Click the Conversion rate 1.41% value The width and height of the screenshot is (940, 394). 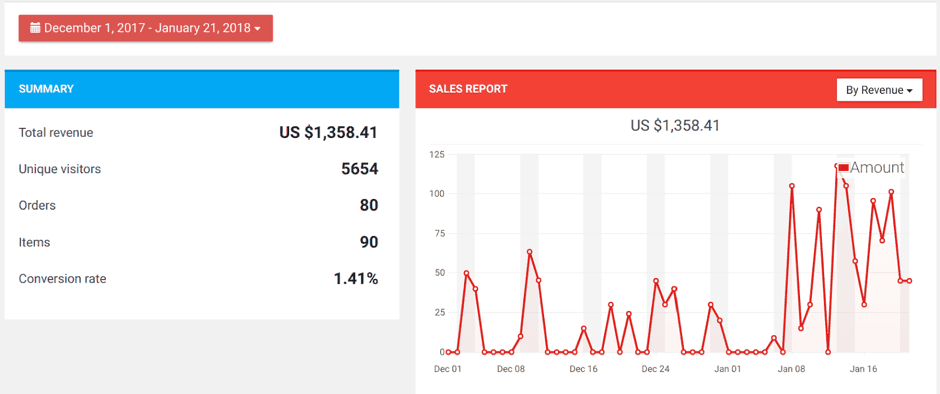(x=356, y=279)
